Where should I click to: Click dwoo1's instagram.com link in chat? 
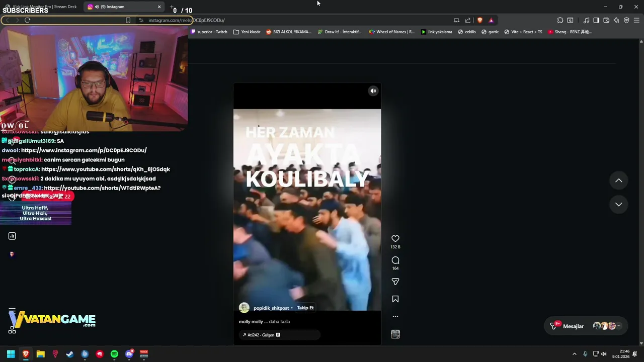coord(84,150)
